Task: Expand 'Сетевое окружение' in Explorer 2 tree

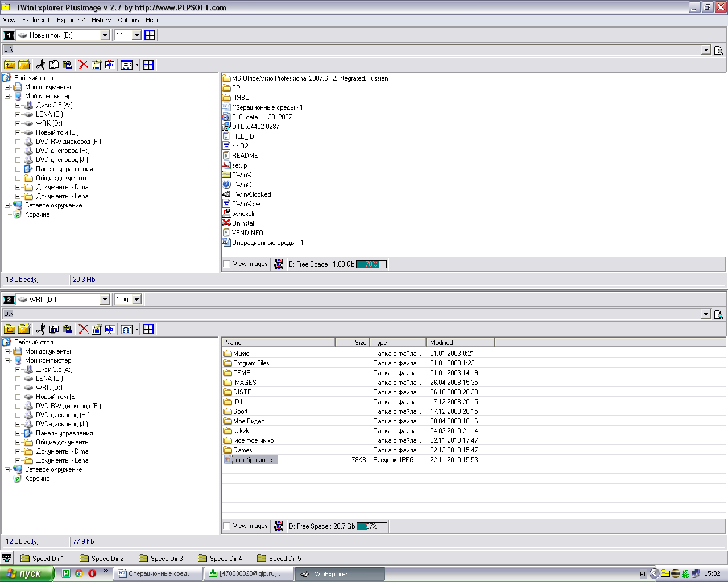Action: 7,469
